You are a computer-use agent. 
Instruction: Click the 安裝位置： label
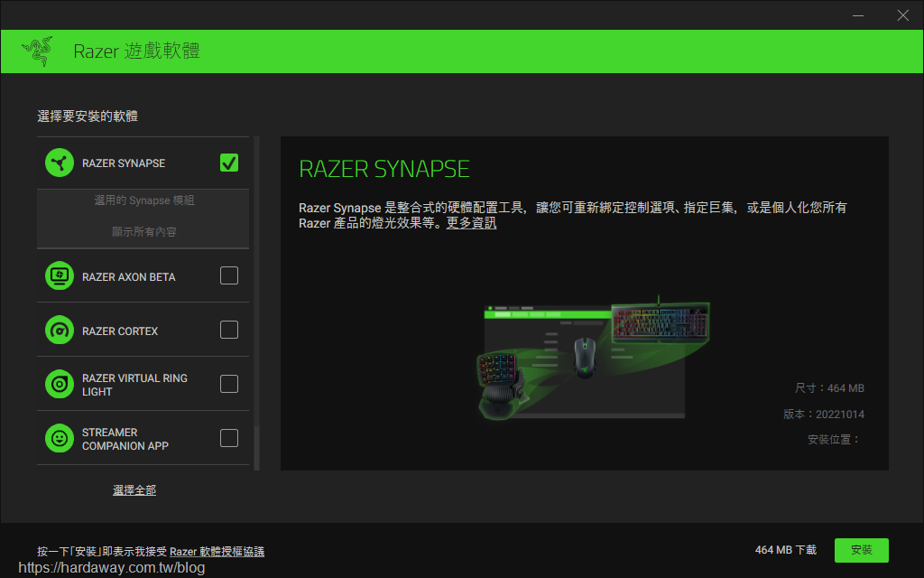[834, 440]
